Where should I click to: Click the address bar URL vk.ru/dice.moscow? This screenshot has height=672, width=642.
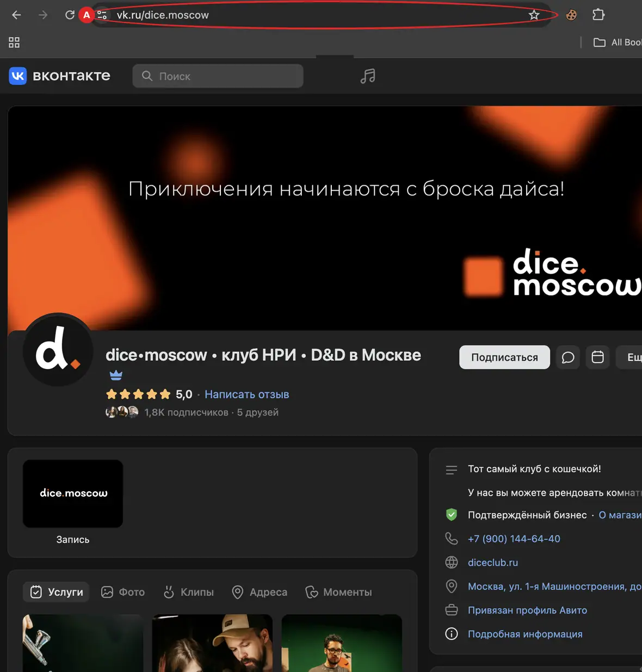click(163, 15)
